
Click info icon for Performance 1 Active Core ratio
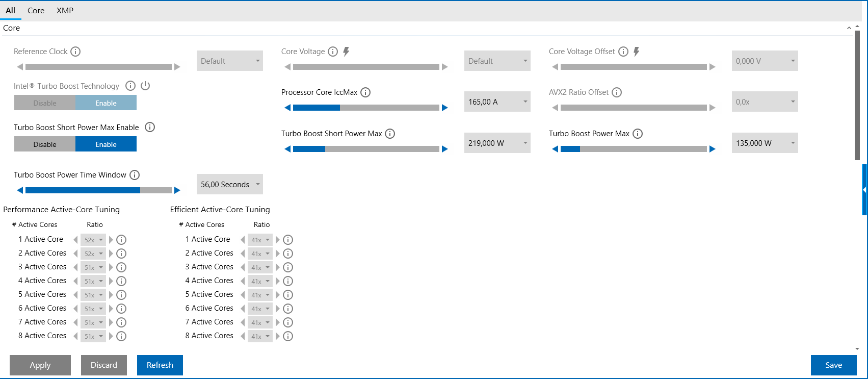click(121, 240)
